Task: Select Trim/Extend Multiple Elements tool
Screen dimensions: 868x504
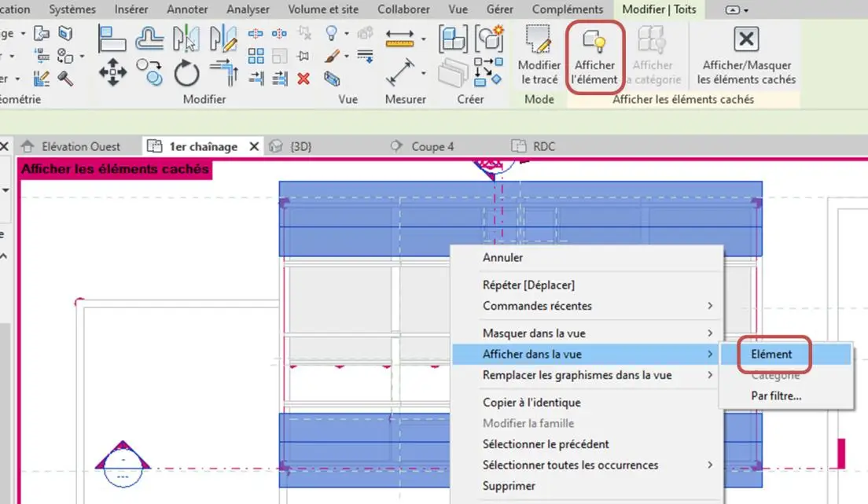Action: 280,79
